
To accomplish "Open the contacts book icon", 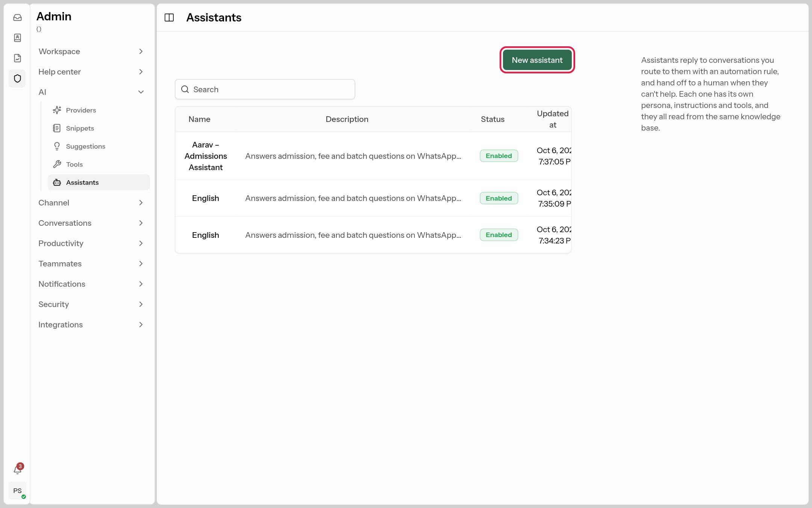I will [x=17, y=38].
